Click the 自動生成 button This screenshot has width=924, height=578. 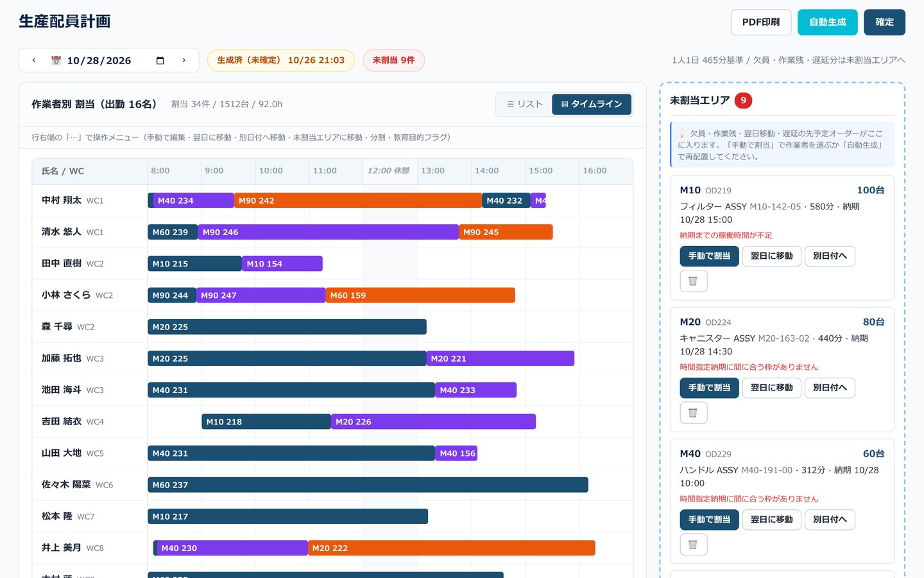827,22
